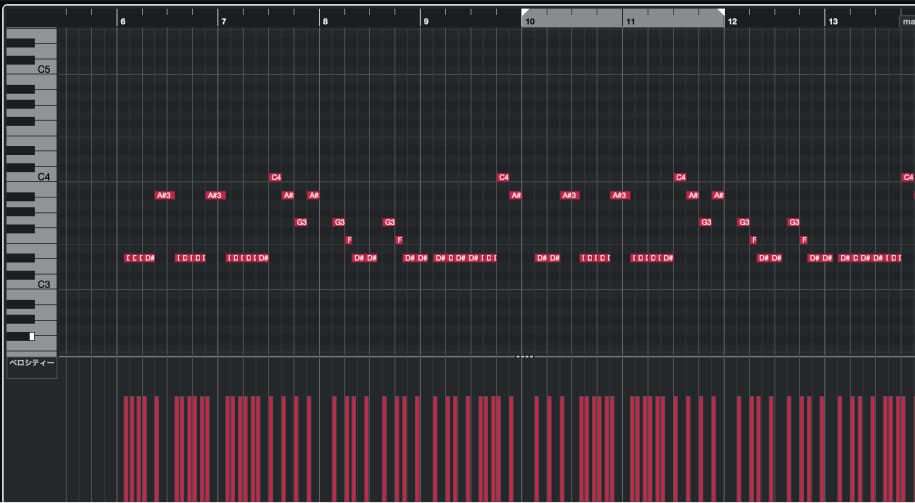The width and height of the screenshot is (915, 503).
Task: Select the C4 note just before bar 10
Action: (503, 177)
